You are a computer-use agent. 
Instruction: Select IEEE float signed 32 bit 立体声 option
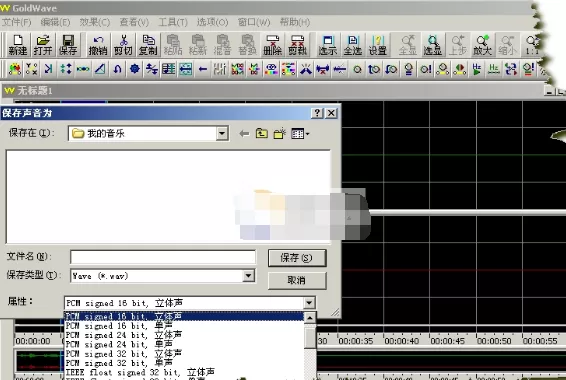point(184,372)
